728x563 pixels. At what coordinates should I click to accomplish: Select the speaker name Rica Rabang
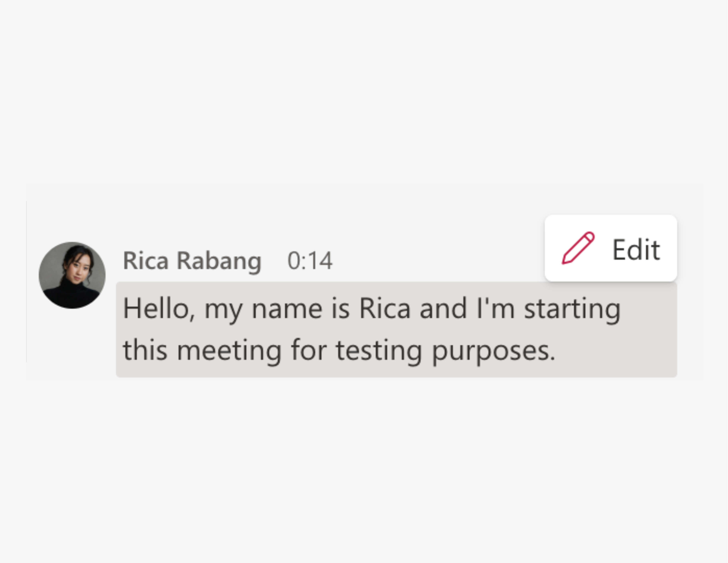click(192, 260)
